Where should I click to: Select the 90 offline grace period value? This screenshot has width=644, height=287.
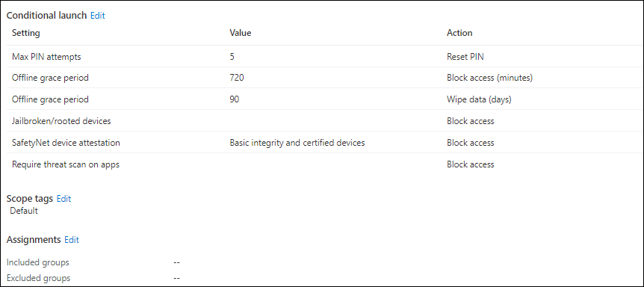point(235,99)
